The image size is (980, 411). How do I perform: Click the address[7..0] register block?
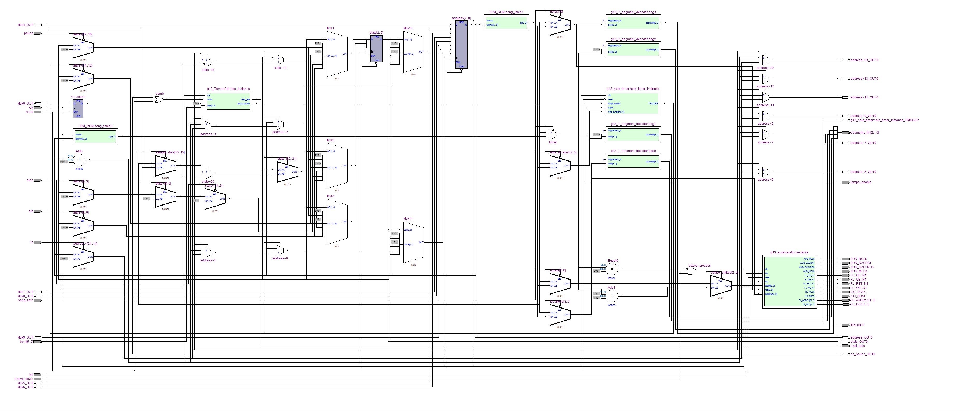461,45
